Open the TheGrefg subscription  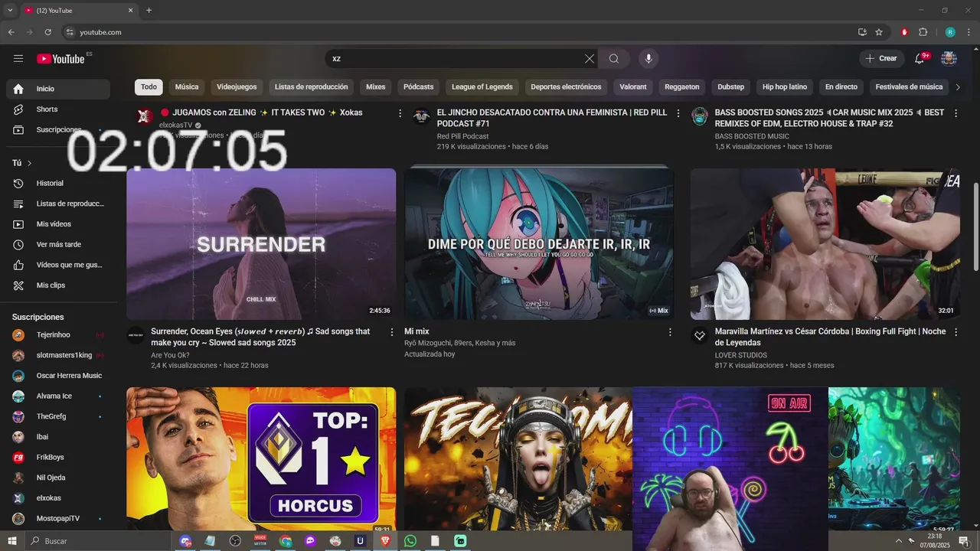[x=57, y=417]
